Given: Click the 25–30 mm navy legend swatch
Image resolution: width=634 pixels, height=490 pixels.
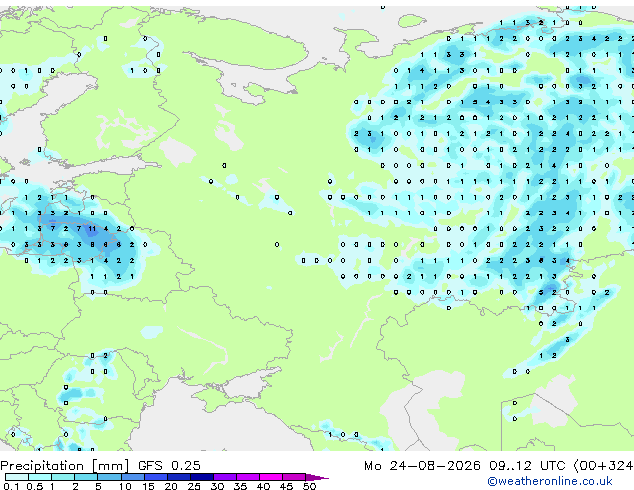Looking at the screenshot, I should coord(202,477).
